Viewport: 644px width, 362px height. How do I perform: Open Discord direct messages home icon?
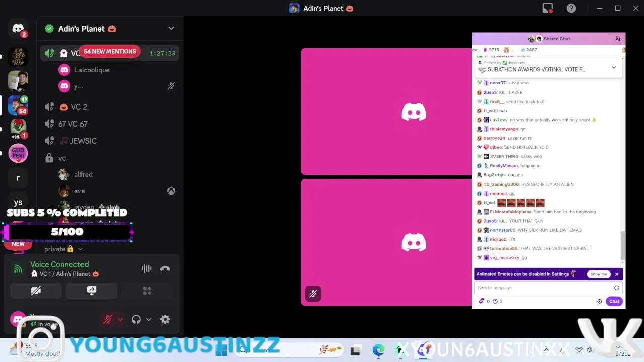[x=18, y=29]
